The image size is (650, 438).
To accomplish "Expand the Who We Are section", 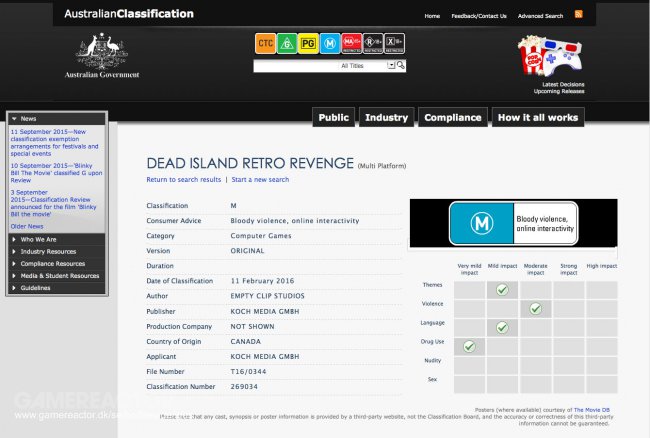I will point(56,240).
